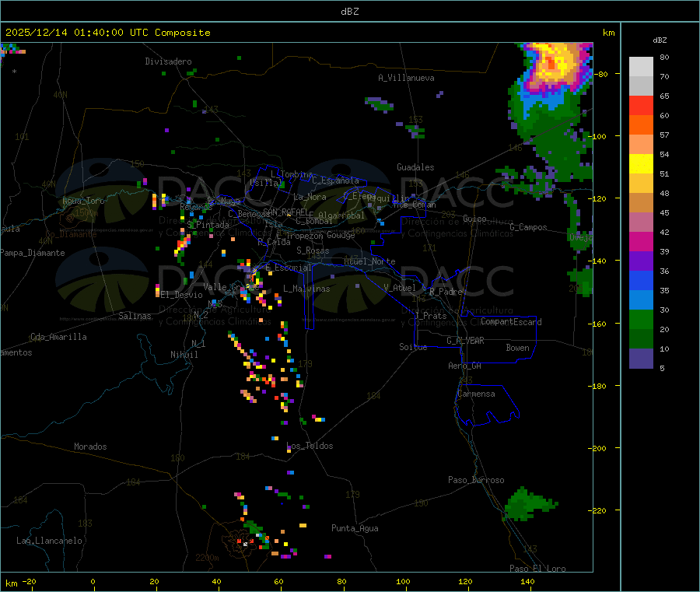Click the Soitue location label
The width and height of the screenshot is (700, 592).
click(413, 347)
